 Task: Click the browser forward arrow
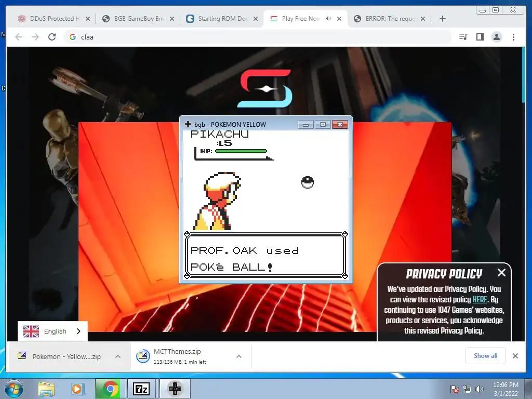[35, 37]
